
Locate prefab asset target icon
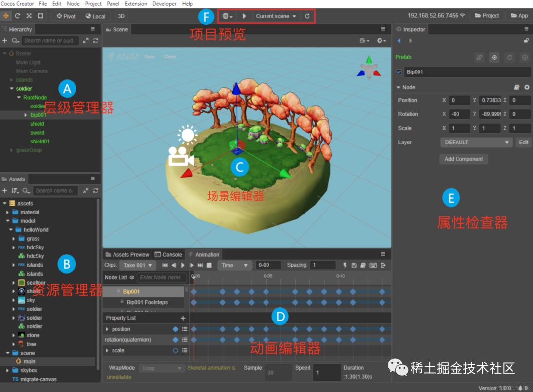tap(494, 57)
